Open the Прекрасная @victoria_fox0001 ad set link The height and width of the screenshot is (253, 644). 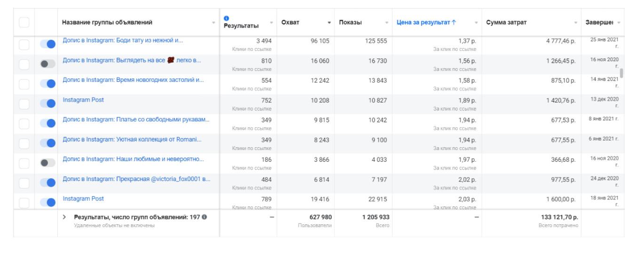136,179
